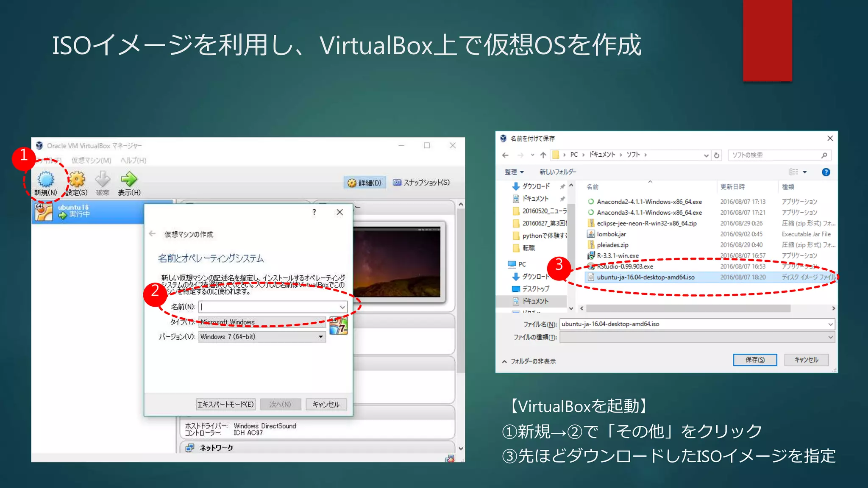Click ソフト in the breadcrumb path
The image size is (868, 488).
tap(633, 155)
